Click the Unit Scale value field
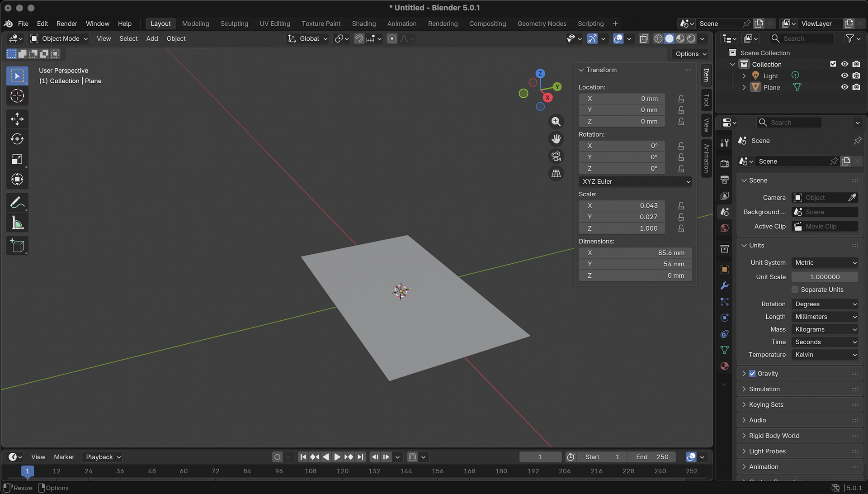This screenshot has height=494, width=868. pos(825,277)
